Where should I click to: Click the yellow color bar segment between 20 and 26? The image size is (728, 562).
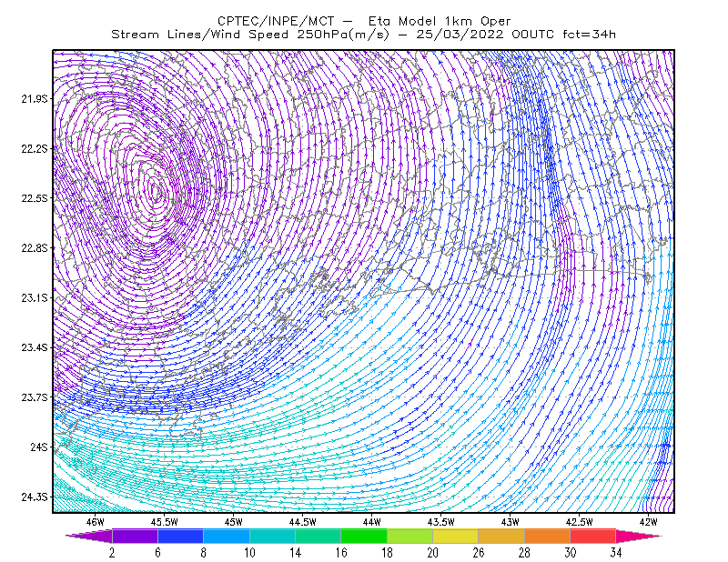click(x=456, y=536)
